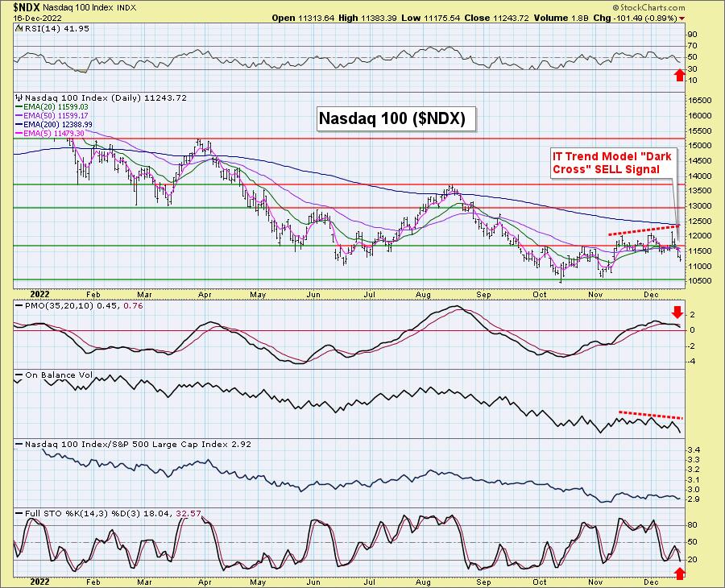Image resolution: width=725 pixels, height=588 pixels.
Task: Click the green EMA(20) legend line swatch
Action: click(20, 107)
